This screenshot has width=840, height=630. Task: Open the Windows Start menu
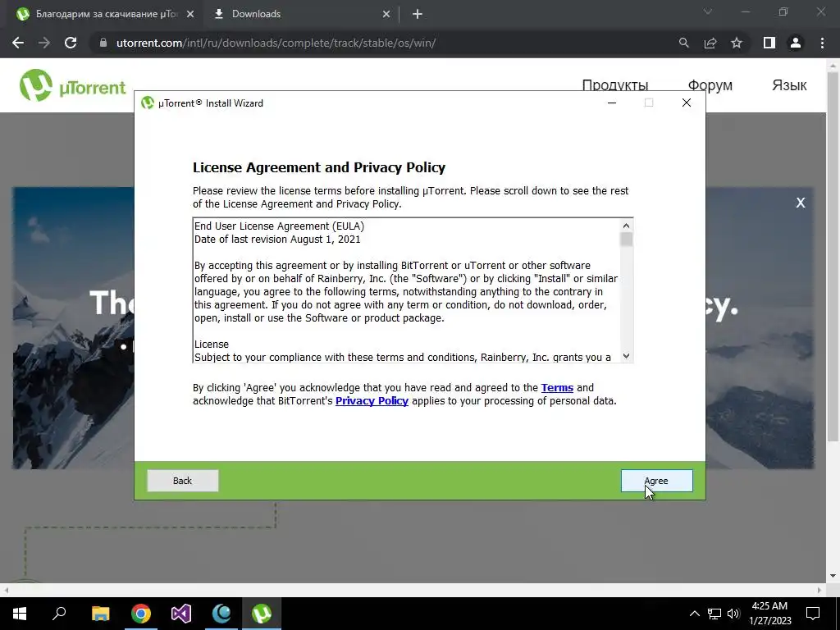click(x=20, y=614)
